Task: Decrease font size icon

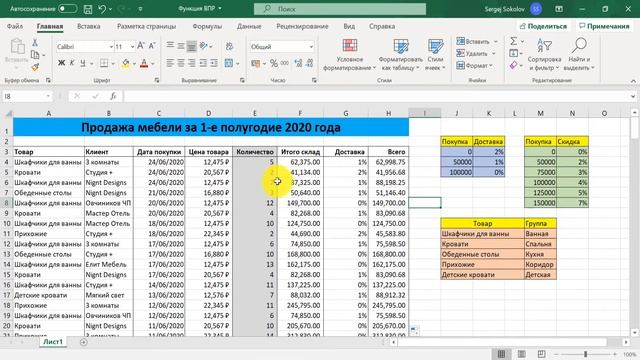Action: (x=152, y=46)
